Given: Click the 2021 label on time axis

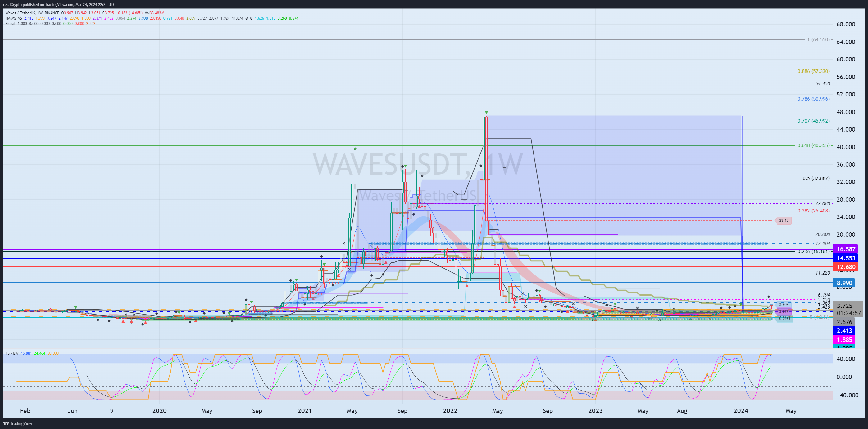Looking at the screenshot, I should [x=305, y=411].
